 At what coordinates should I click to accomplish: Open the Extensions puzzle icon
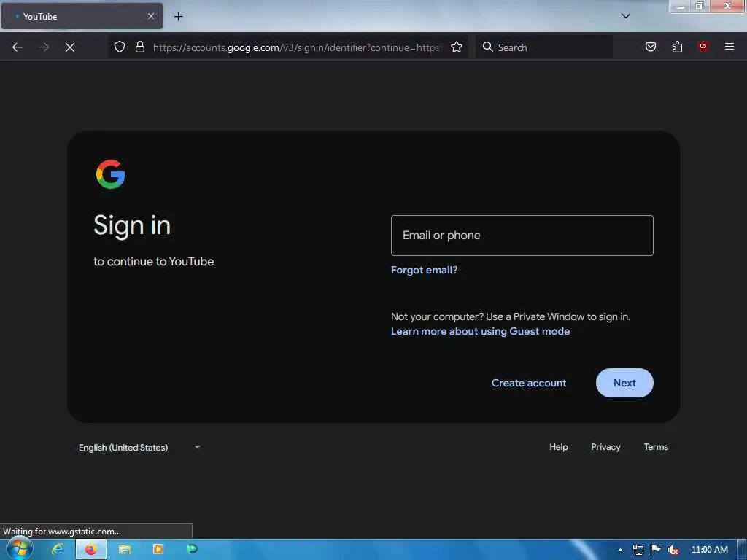tap(677, 47)
